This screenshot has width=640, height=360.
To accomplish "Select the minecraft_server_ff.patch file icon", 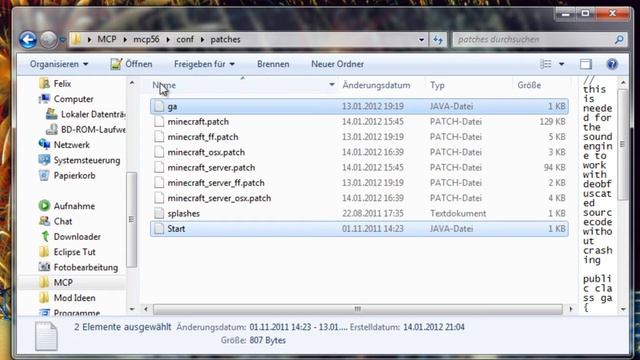I will [159, 183].
